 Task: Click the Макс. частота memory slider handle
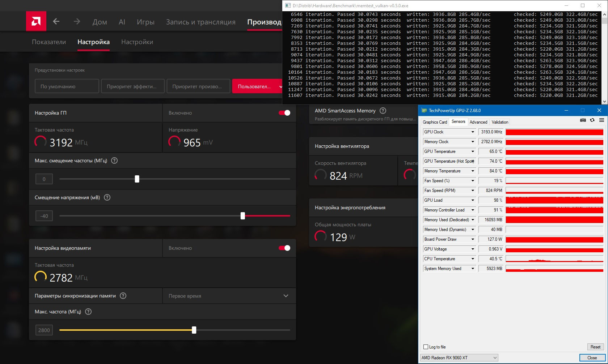194,330
